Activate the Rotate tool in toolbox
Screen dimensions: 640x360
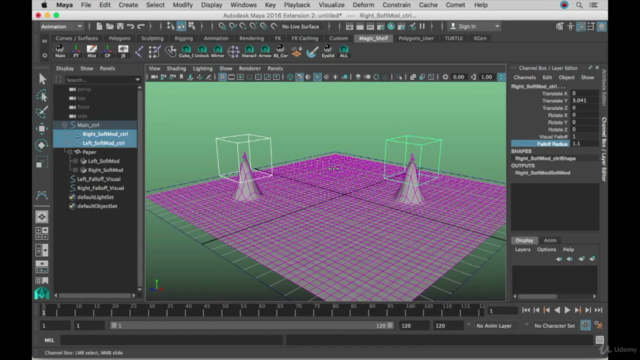[x=42, y=145]
